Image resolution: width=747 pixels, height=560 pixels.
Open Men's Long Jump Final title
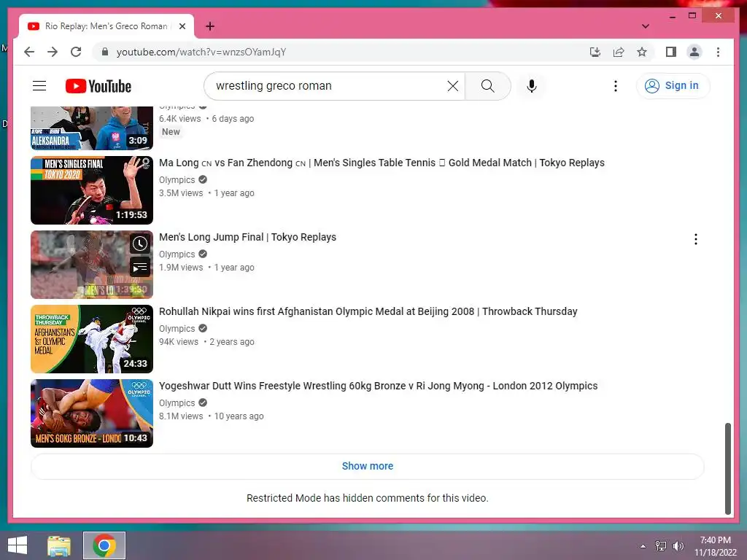click(247, 237)
